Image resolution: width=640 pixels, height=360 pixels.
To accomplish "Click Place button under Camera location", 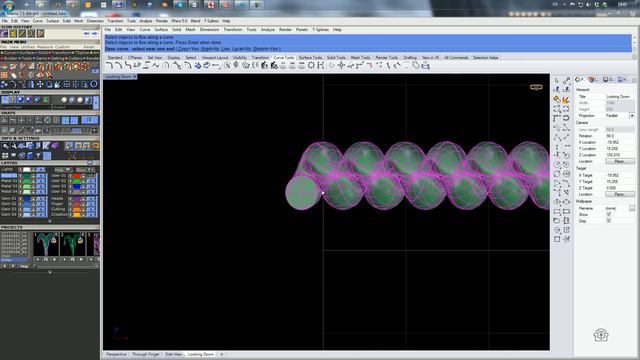I will (x=619, y=161).
